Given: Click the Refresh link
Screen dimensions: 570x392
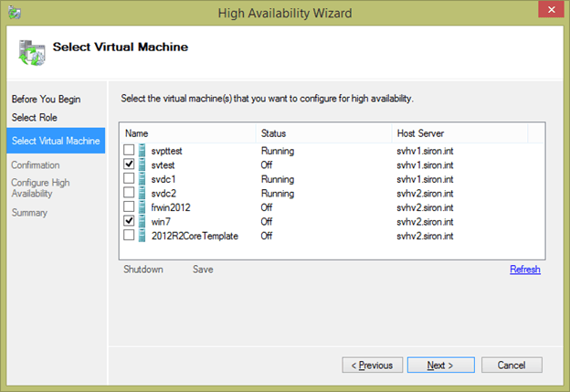Looking at the screenshot, I should (x=524, y=270).
